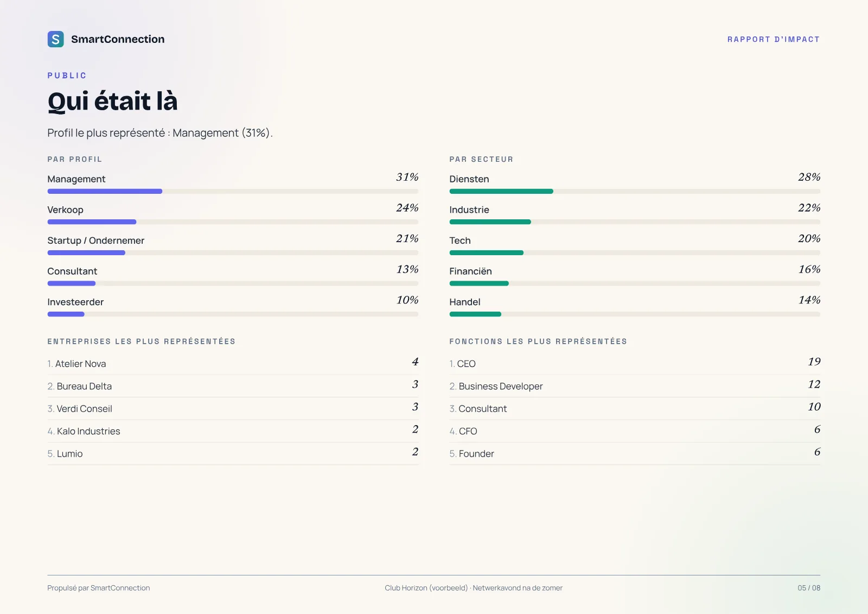Click the Kalo Industries company row
The height and width of the screenshot is (614, 868).
click(x=233, y=431)
